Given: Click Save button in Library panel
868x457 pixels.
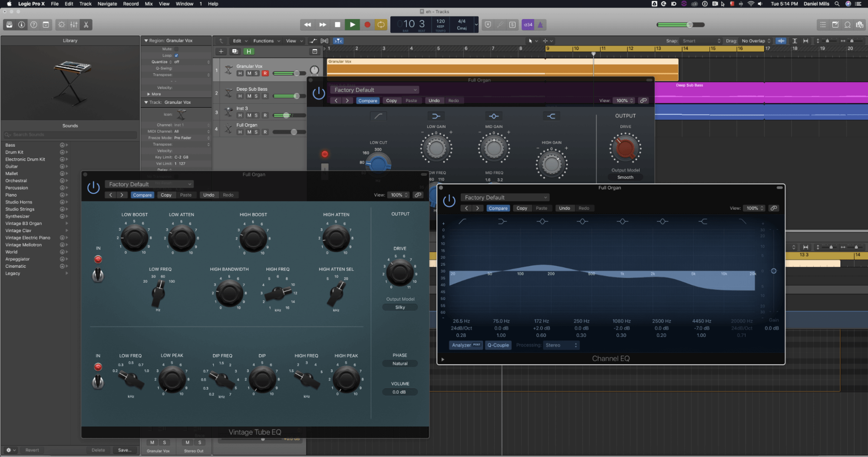Looking at the screenshot, I should [x=124, y=450].
